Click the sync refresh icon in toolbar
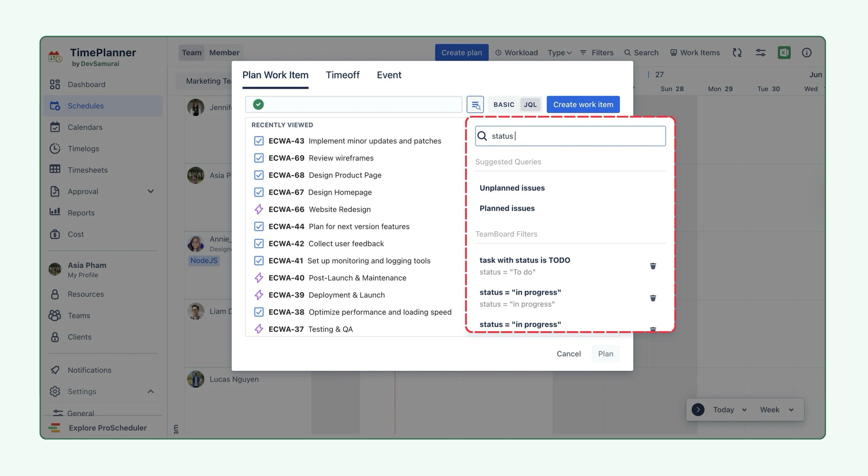 (737, 52)
